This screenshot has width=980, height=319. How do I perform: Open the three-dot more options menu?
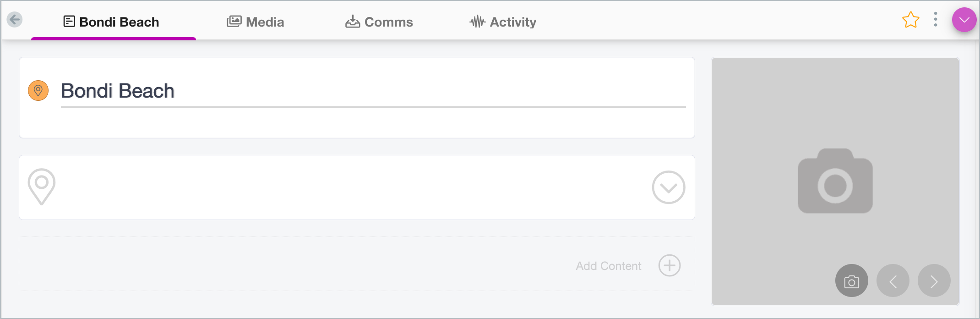pos(936,19)
